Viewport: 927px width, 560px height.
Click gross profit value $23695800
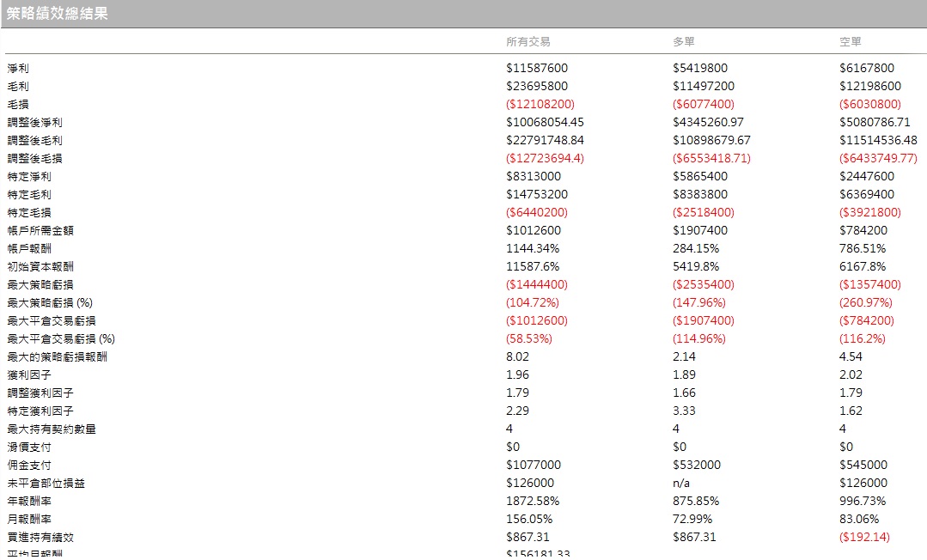tap(537, 87)
